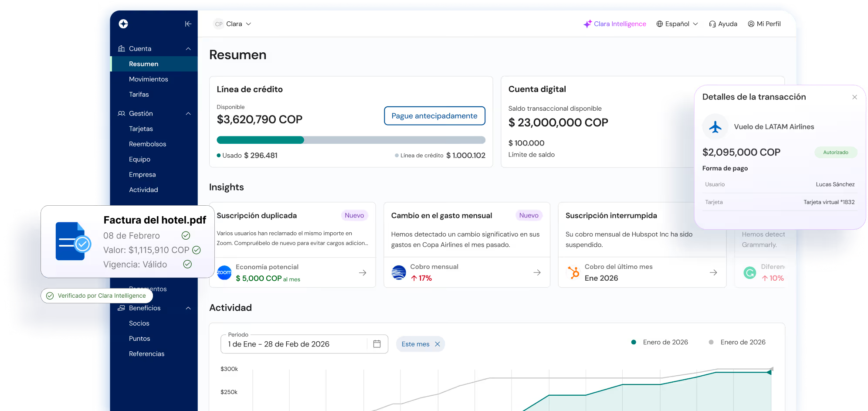Screen dimensions: 868x411
Task: Click the Ayuda link
Action: [723, 24]
